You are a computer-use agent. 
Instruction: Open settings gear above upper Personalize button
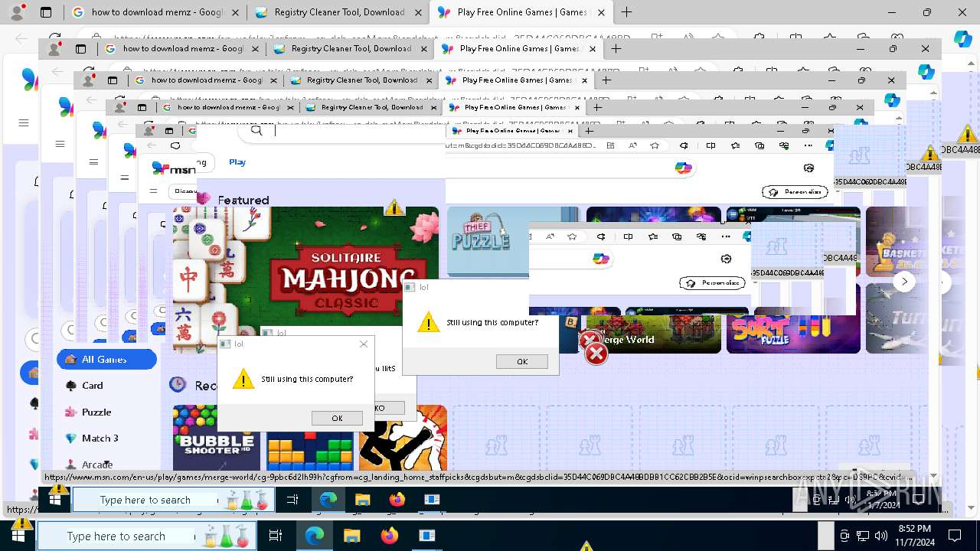click(x=808, y=168)
